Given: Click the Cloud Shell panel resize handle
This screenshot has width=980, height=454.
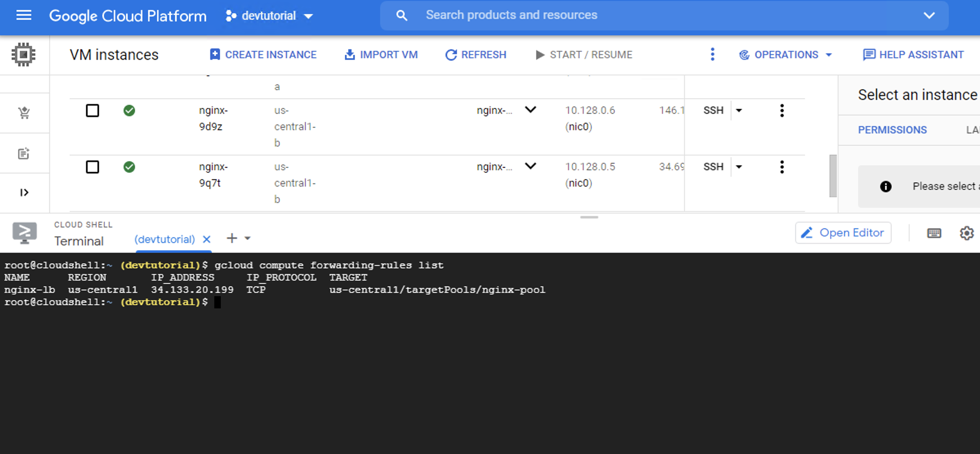Looking at the screenshot, I should [x=589, y=217].
